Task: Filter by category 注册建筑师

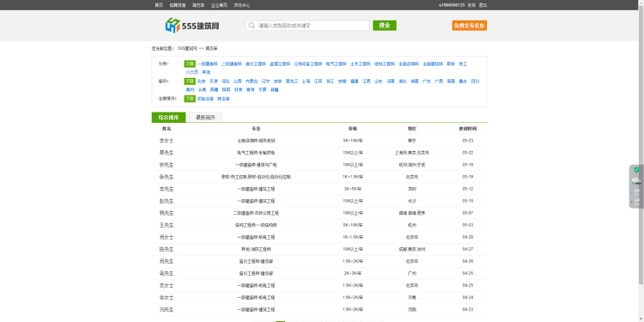Action: [x=433, y=64]
